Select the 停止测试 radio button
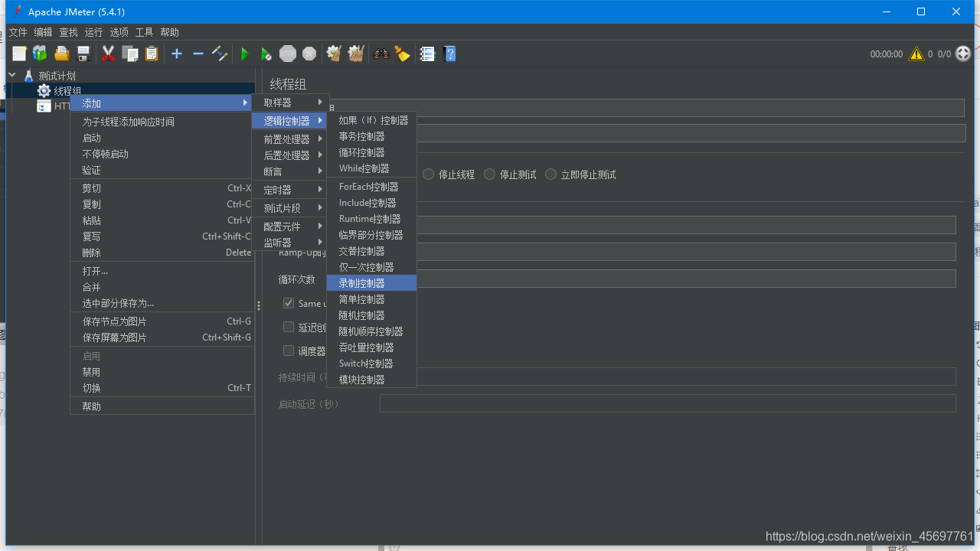The width and height of the screenshot is (980, 551). coord(490,174)
